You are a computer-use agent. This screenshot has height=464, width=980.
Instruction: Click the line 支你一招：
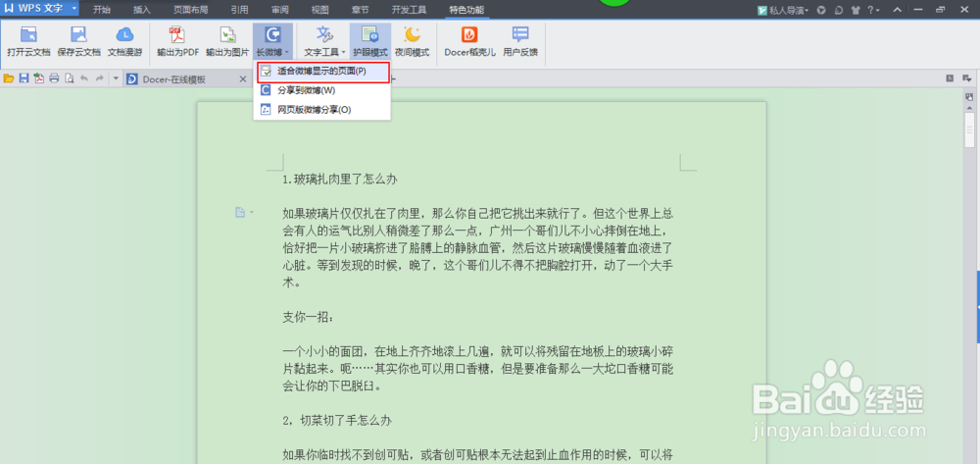point(308,318)
